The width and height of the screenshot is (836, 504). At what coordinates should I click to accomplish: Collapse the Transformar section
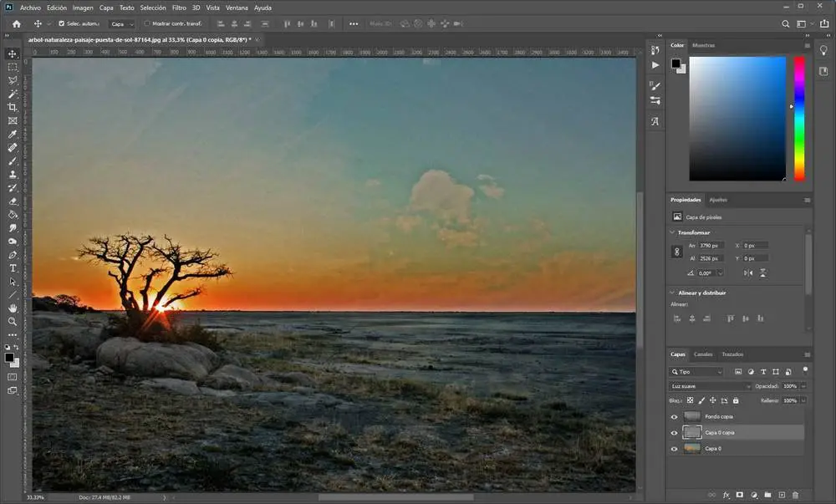[x=673, y=232]
